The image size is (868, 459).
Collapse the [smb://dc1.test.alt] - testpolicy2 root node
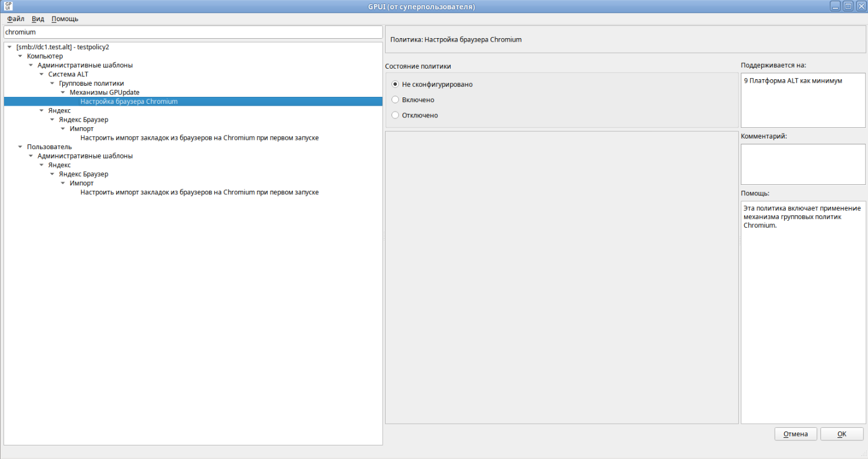[10, 47]
